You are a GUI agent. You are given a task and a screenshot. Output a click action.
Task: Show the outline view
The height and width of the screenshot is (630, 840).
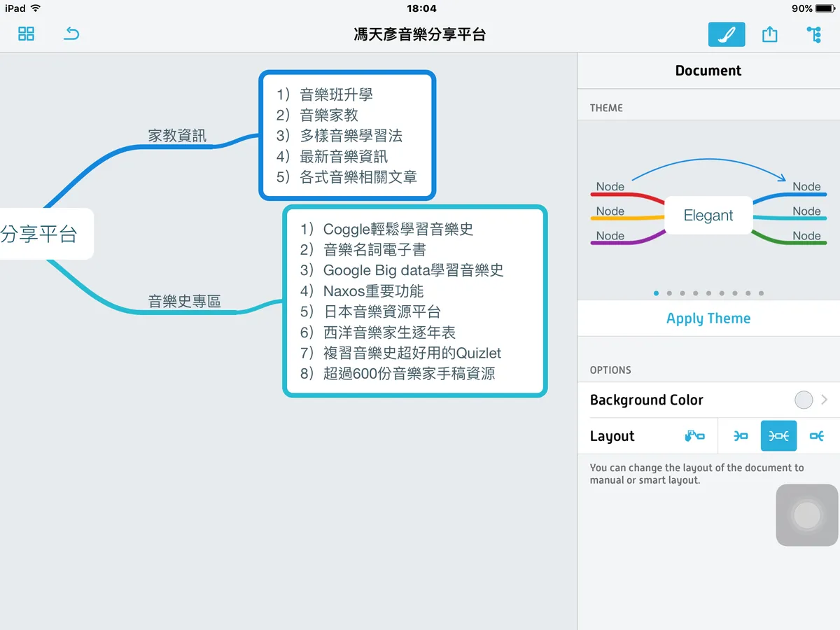tap(814, 34)
